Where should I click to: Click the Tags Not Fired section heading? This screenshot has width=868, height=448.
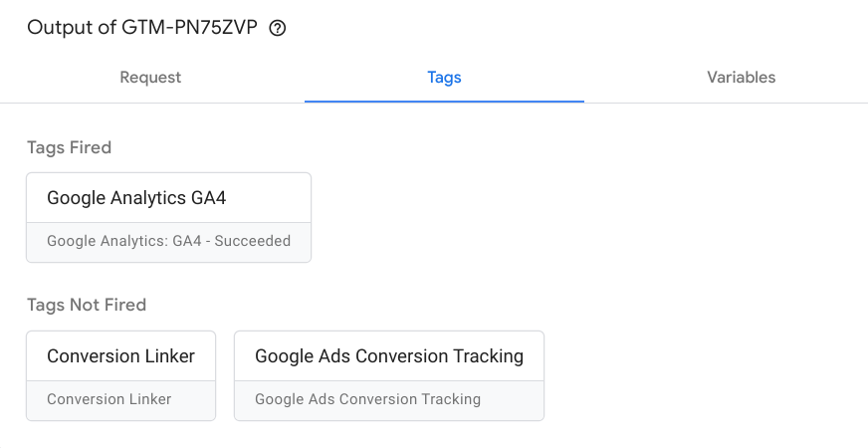pos(87,305)
